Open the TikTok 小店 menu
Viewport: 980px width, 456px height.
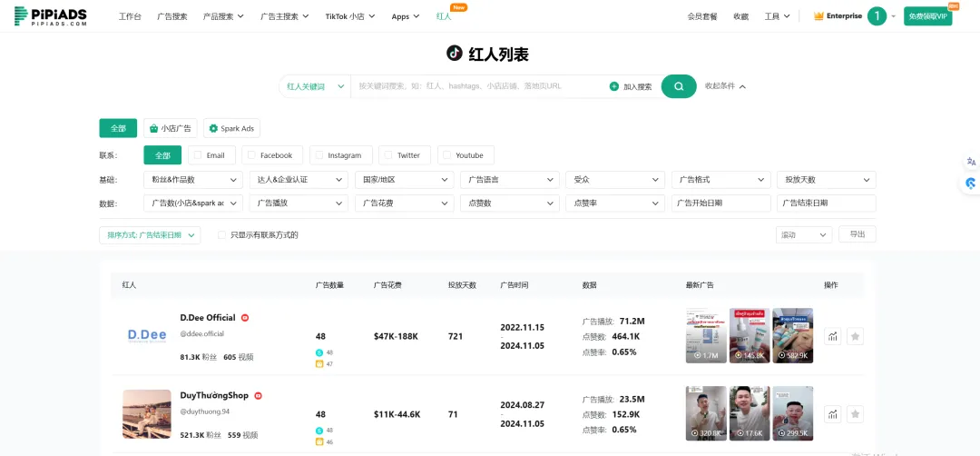click(x=350, y=16)
